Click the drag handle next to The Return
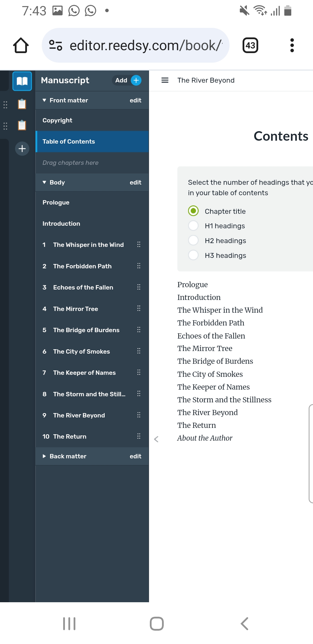The height and width of the screenshot is (644, 313). coord(139,436)
